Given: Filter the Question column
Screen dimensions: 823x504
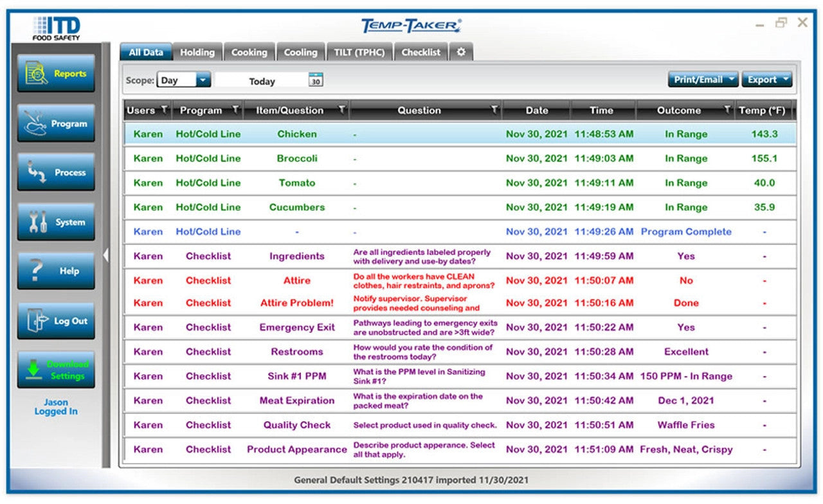Looking at the screenshot, I should pyautogui.click(x=494, y=109).
